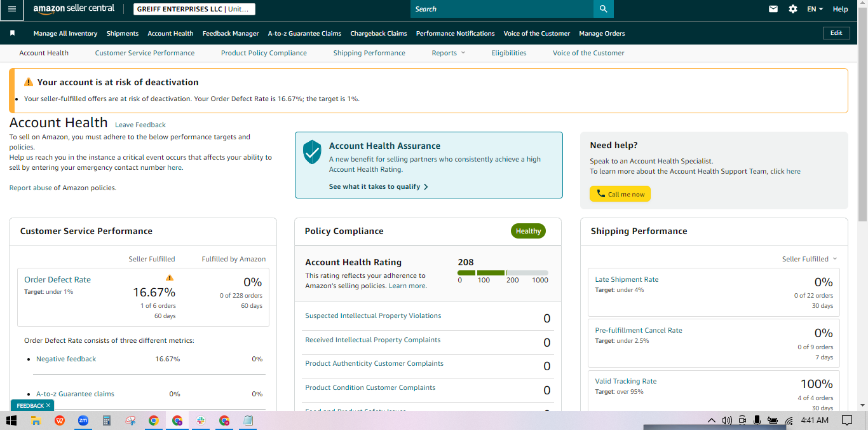The image size is (868, 430).
Task: Click the battery power tray icon
Action: tap(773, 420)
